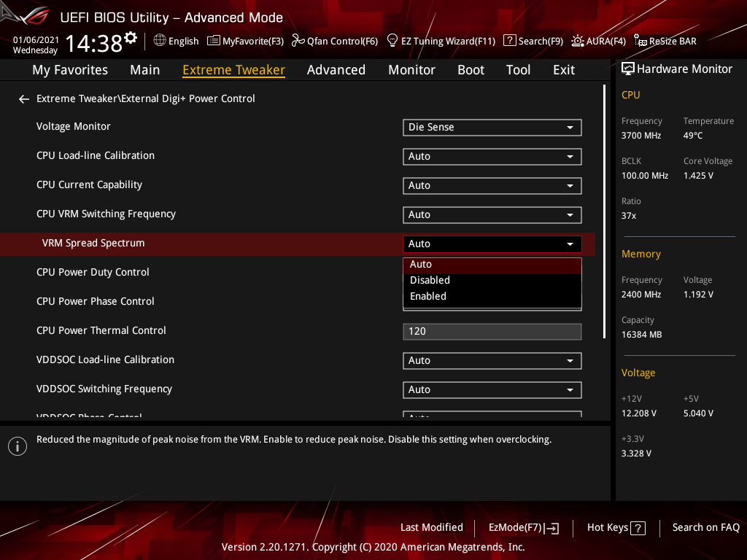Click the settings gear next to the clock
The image size is (747, 560).
pyautogui.click(x=131, y=38)
